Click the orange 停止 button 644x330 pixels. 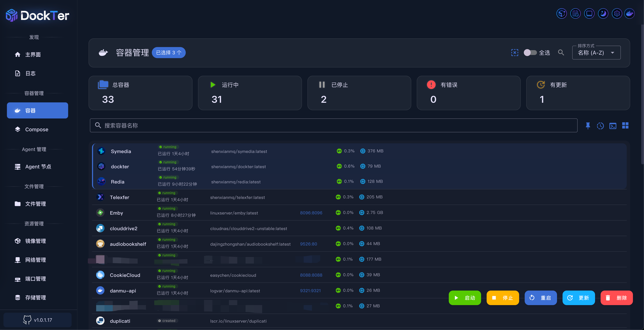tap(503, 298)
